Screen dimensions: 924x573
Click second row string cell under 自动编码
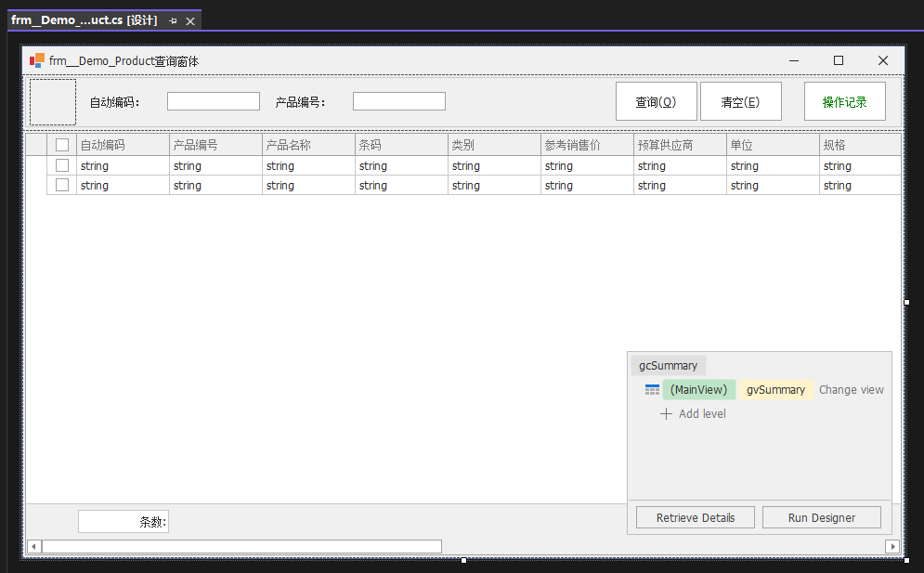(124, 185)
